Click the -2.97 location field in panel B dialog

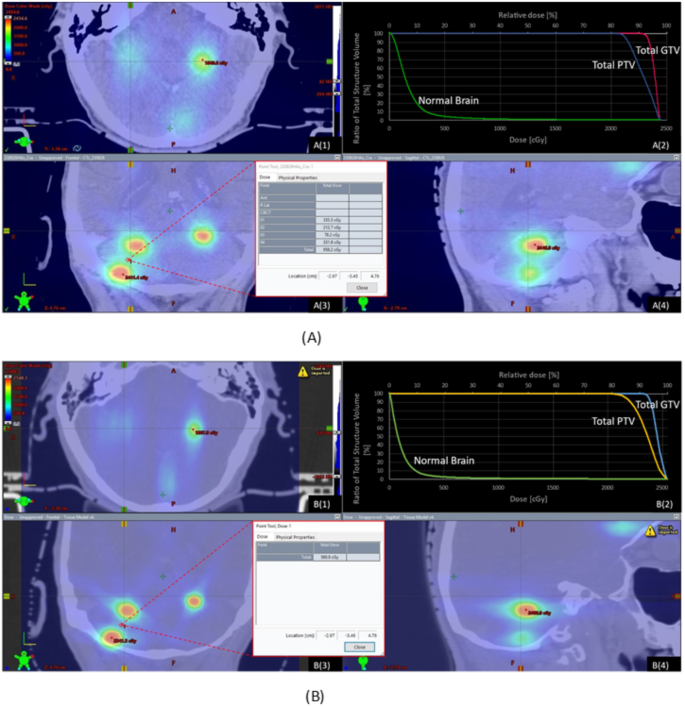[x=327, y=635]
